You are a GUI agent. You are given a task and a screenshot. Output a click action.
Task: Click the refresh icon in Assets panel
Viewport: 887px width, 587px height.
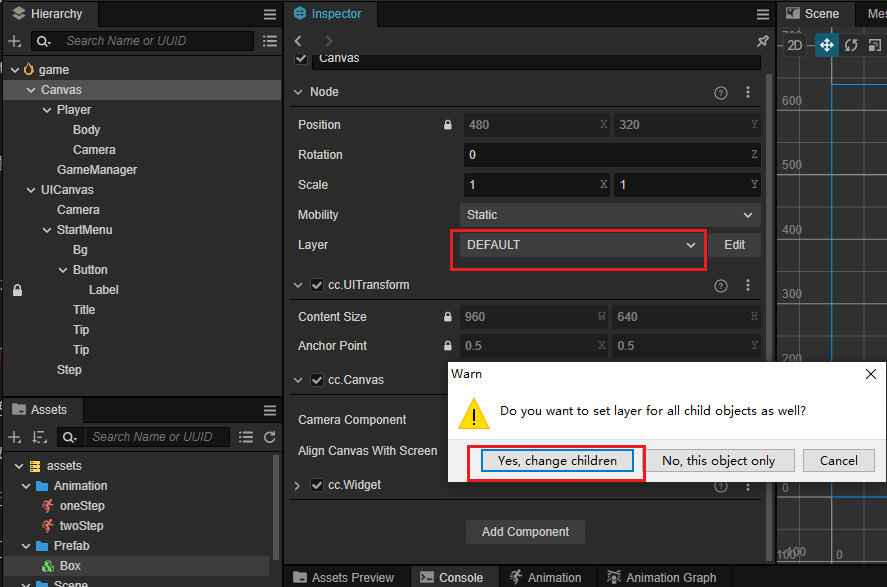click(269, 437)
